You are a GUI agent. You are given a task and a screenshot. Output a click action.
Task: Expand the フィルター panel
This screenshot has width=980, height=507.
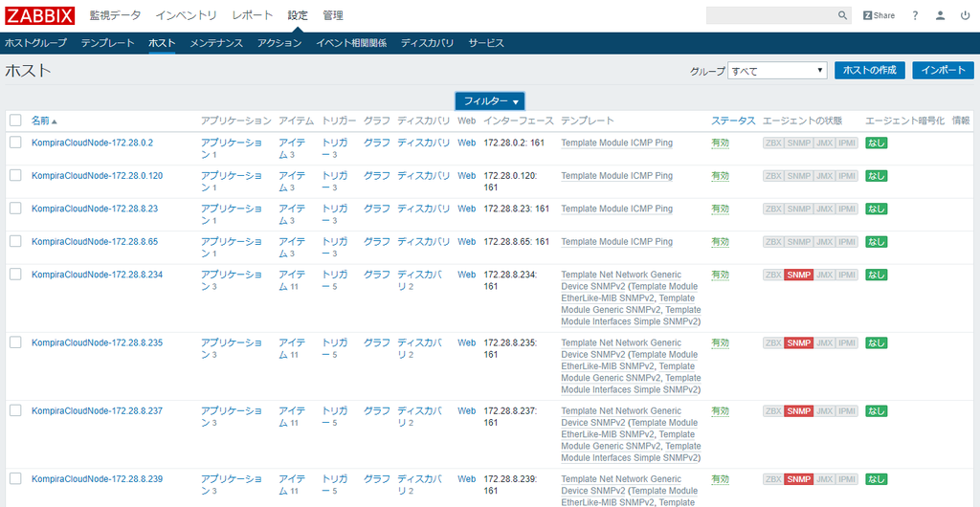click(490, 101)
